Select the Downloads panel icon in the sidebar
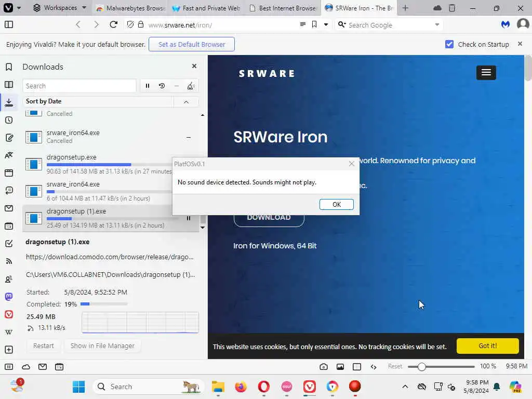532x399 pixels. point(9,102)
